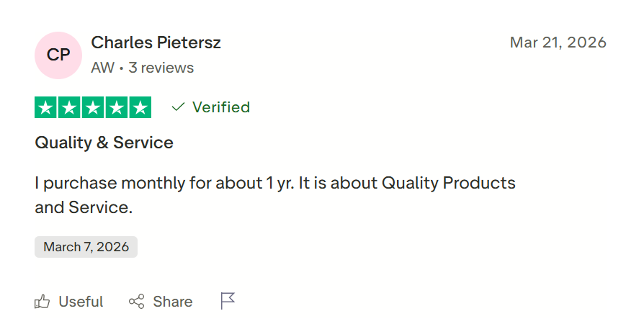The width and height of the screenshot is (644, 329).
Task: Open the reviewer's 3 reviews
Action: coord(161,68)
